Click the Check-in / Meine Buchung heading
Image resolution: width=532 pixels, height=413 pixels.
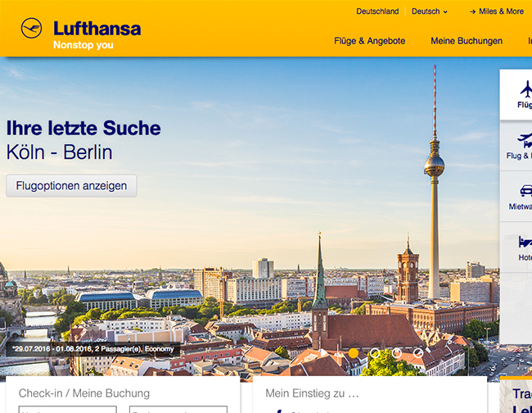(x=84, y=393)
